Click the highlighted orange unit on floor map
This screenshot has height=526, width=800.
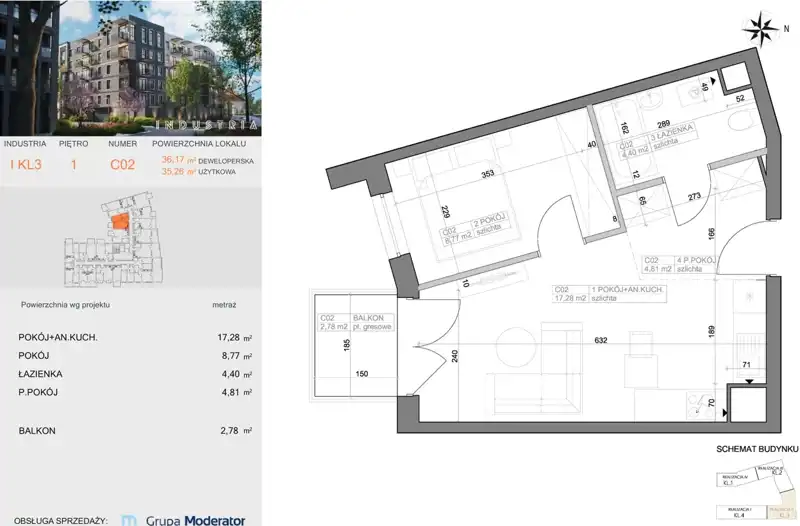click(x=119, y=223)
